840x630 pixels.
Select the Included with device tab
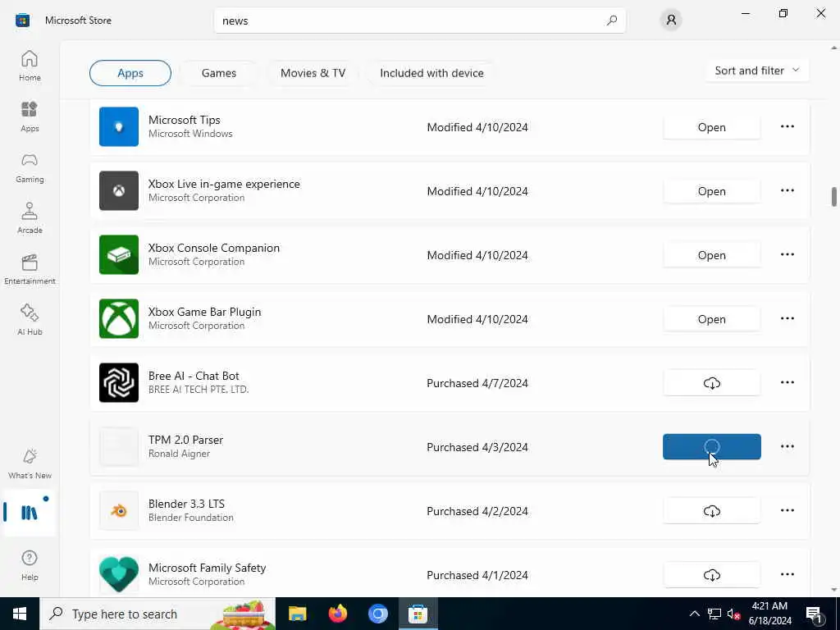coord(431,73)
